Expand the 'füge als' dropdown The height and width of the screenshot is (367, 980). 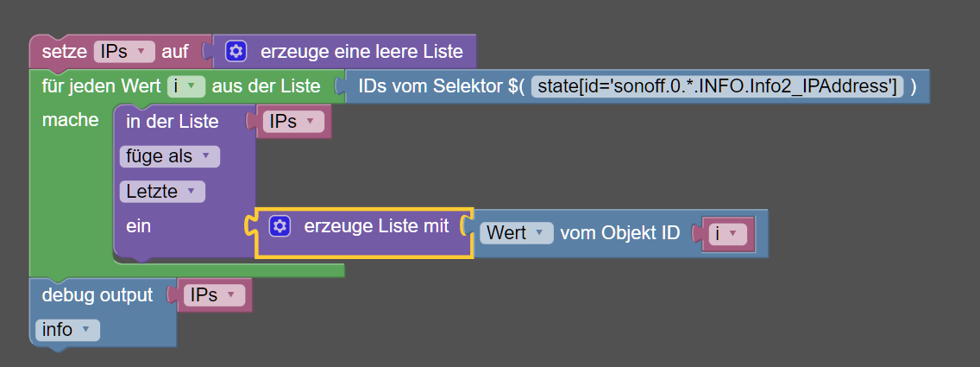pyautogui.click(x=169, y=156)
